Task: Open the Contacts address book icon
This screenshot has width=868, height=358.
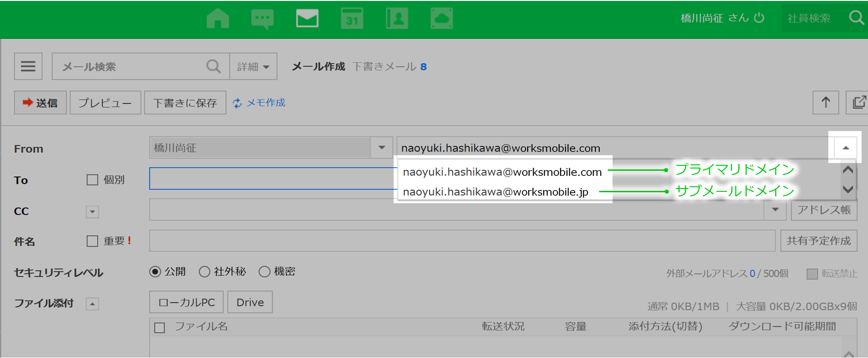Action: point(397,19)
